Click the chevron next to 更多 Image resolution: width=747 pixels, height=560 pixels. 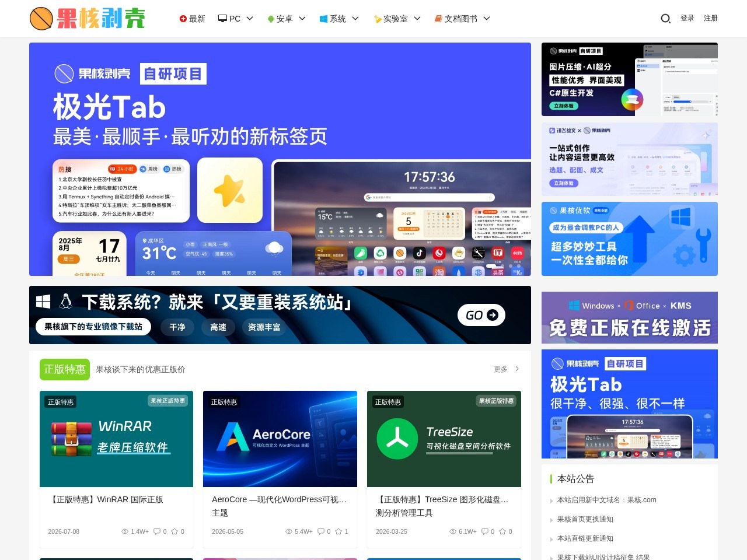pos(517,369)
